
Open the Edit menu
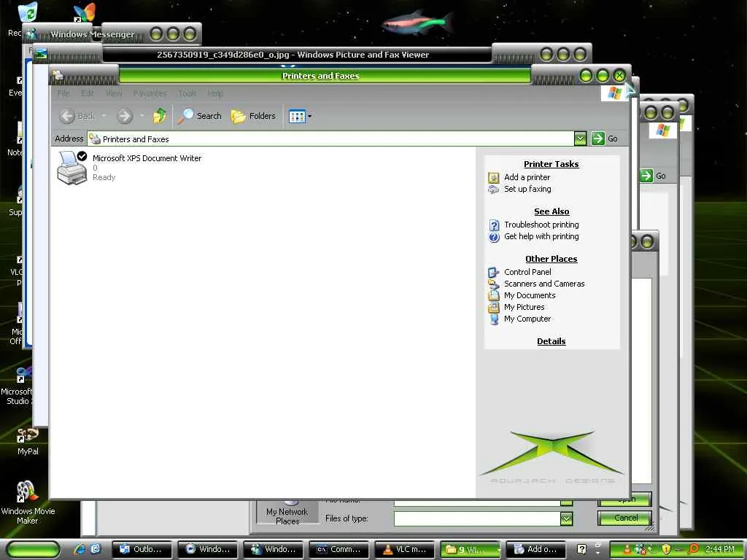88,93
